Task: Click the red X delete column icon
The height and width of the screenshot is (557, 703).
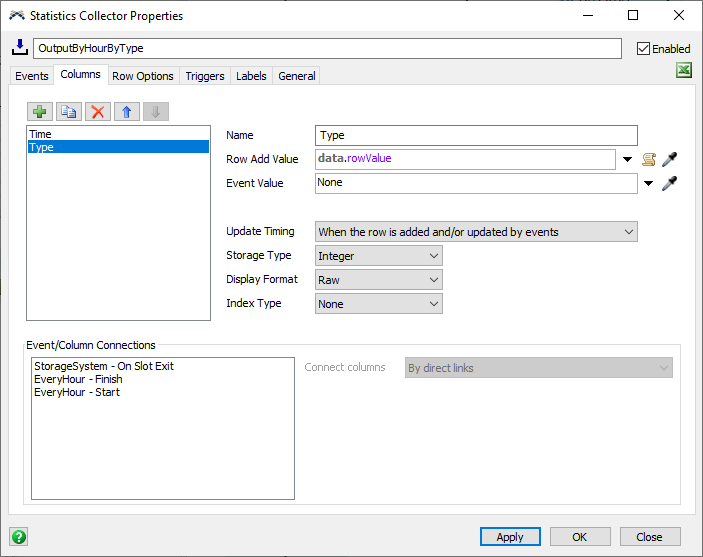Action: point(98,112)
